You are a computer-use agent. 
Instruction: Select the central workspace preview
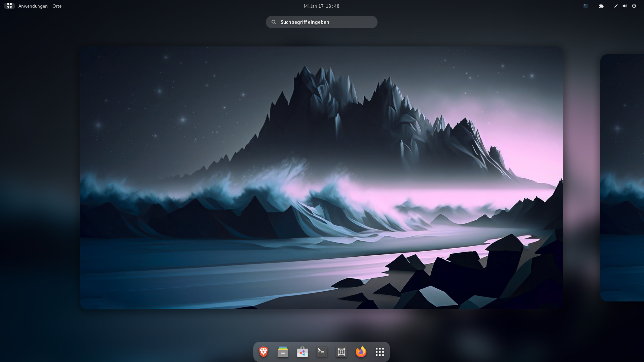321,178
